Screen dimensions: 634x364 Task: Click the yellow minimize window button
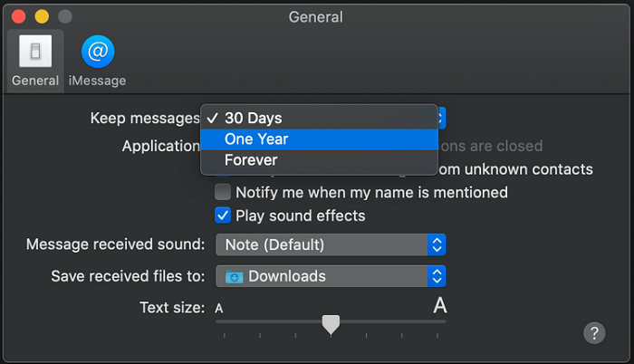pos(42,16)
